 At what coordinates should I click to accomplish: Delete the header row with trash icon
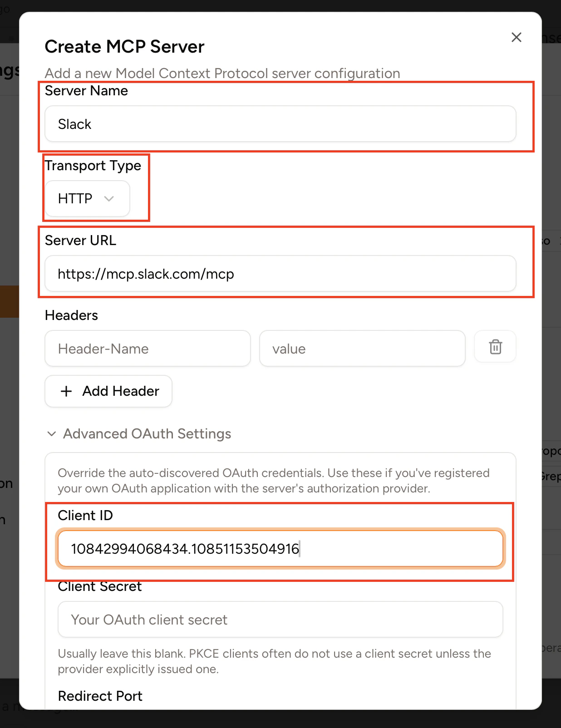(495, 347)
